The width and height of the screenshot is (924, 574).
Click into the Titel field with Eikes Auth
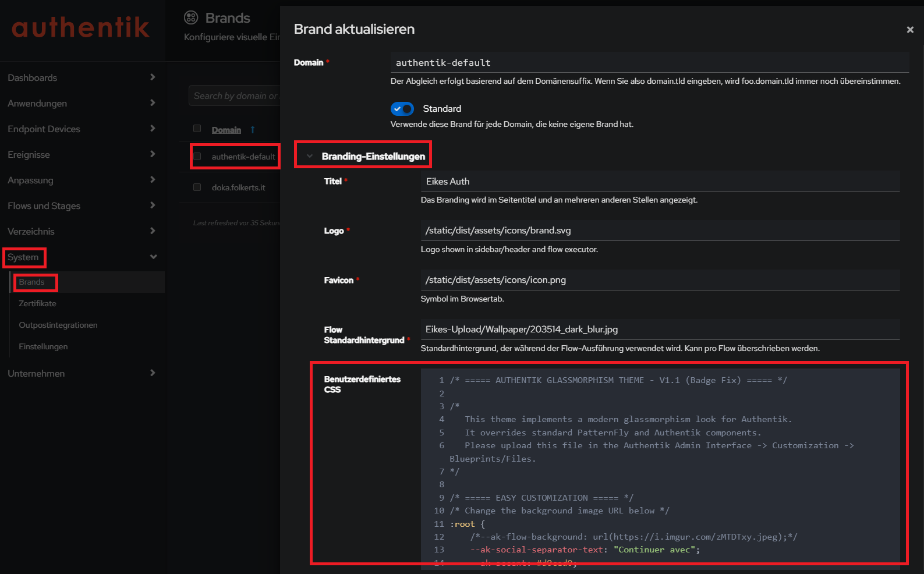pos(660,181)
